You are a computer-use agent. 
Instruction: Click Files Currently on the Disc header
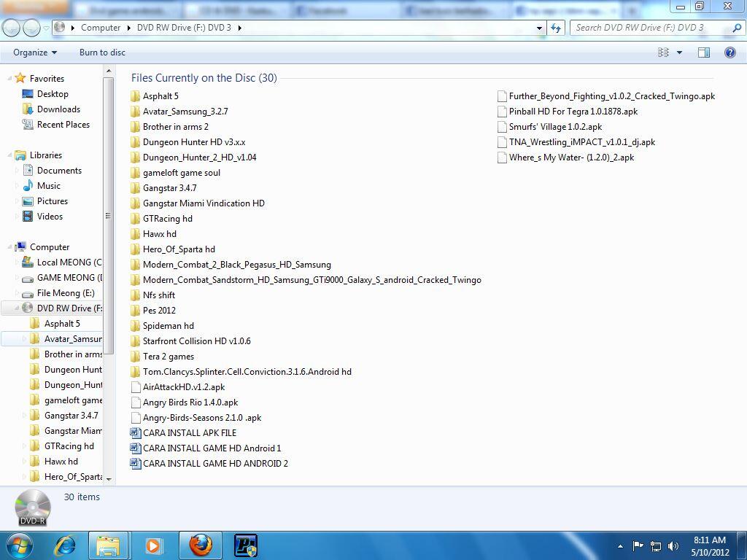(x=204, y=77)
